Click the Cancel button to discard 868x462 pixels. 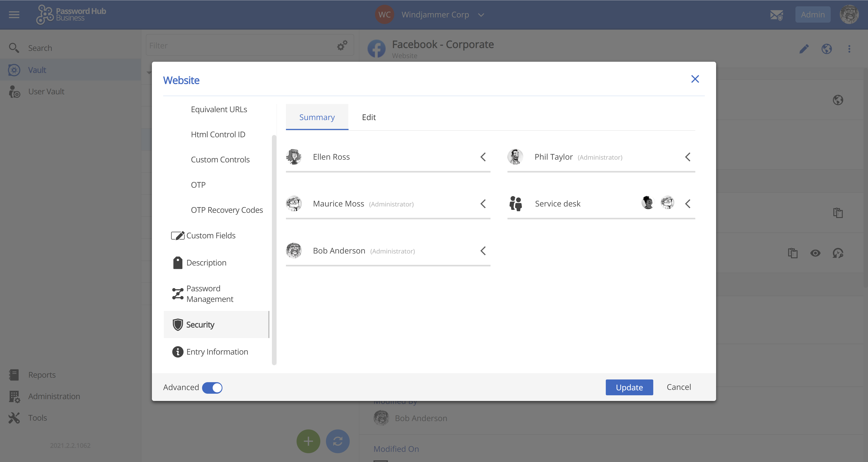(679, 386)
